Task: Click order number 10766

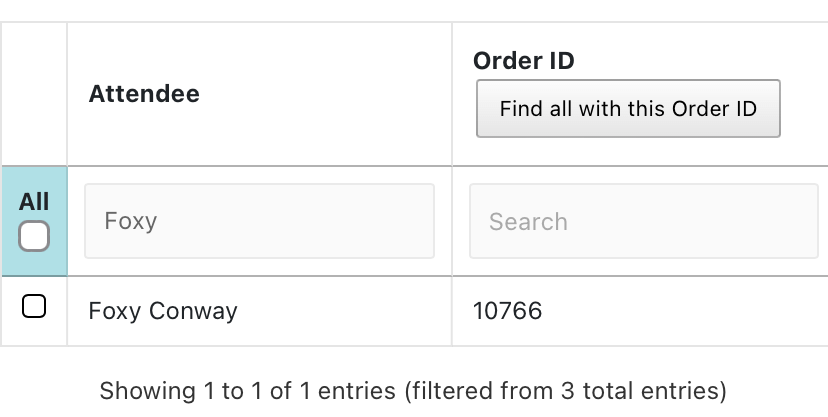Action: pyautogui.click(x=507, y=311)
